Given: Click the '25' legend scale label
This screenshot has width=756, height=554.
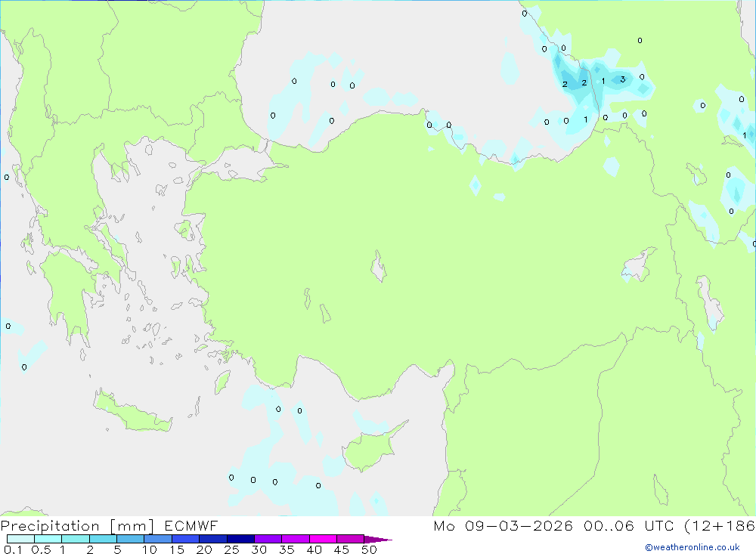Looking at the screenshot, I should 232,549.
